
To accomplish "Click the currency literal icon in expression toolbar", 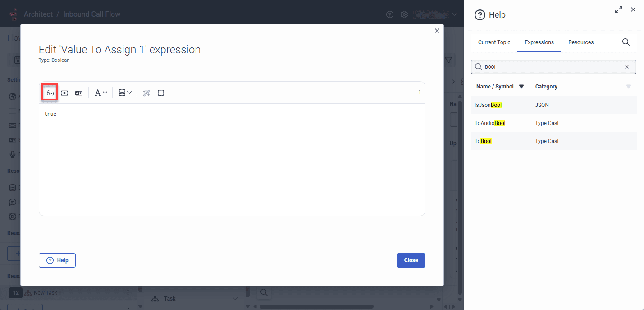I will click(x=64, y=92).
